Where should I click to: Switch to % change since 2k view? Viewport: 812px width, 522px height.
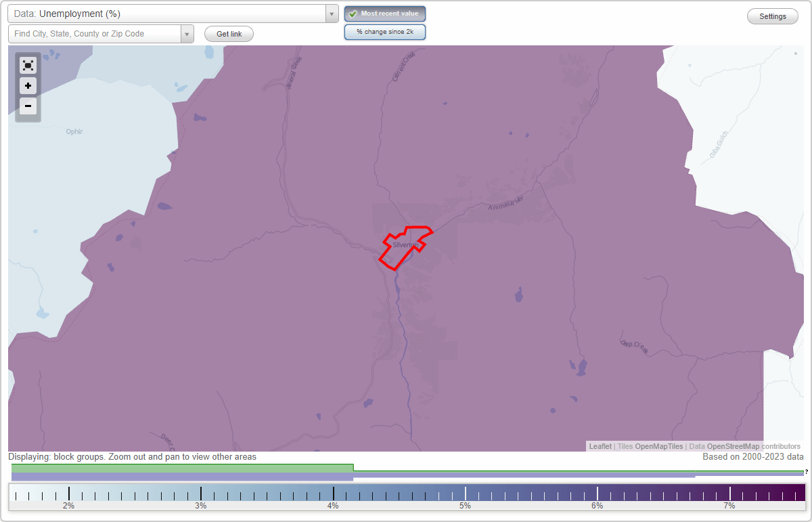pos(384,31)
